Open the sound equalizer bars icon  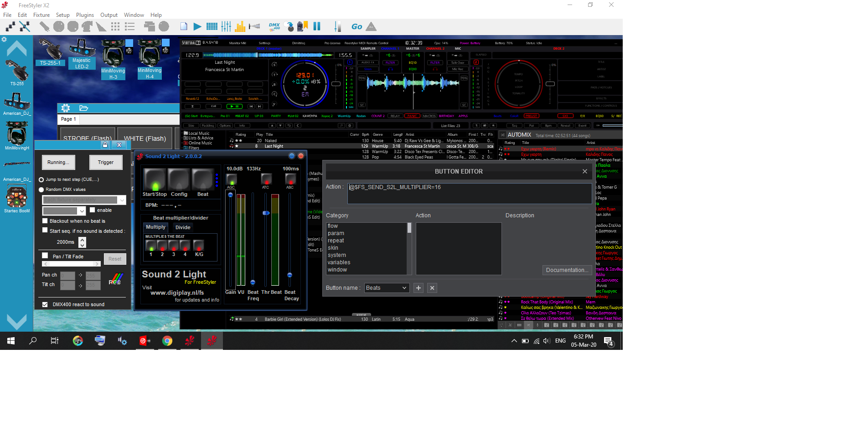pos(240,26)
